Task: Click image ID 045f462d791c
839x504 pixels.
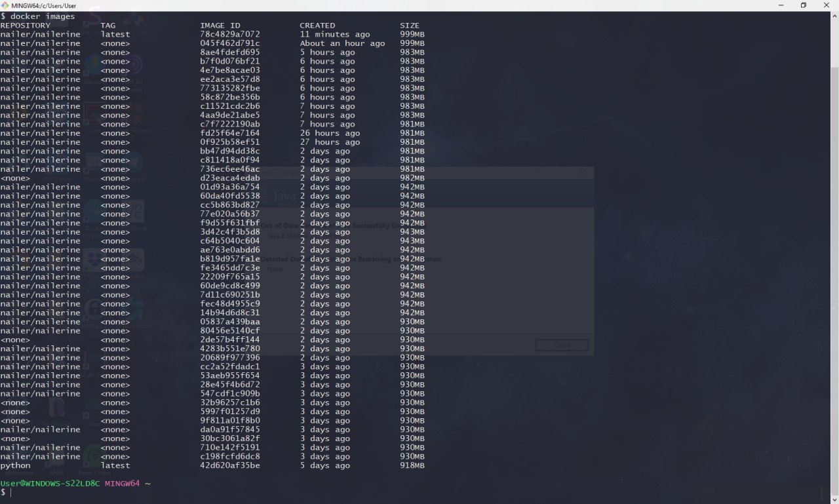Action: (230, 43)
